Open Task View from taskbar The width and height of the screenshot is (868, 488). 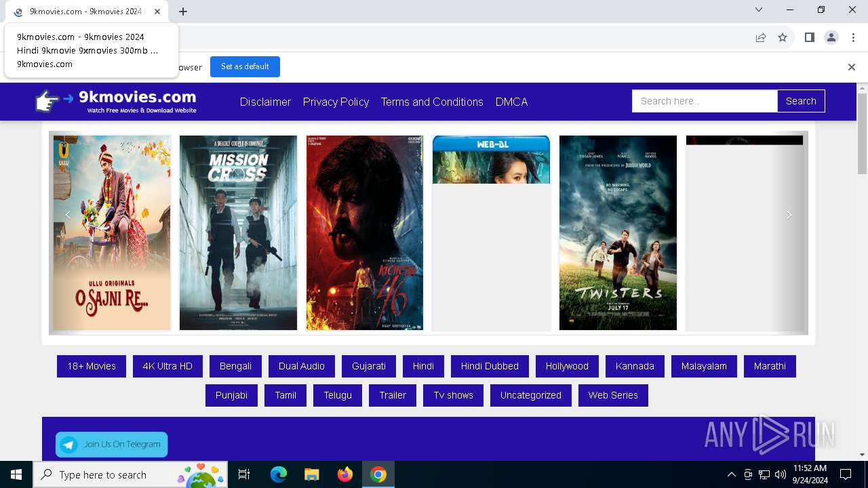[244, 474]
